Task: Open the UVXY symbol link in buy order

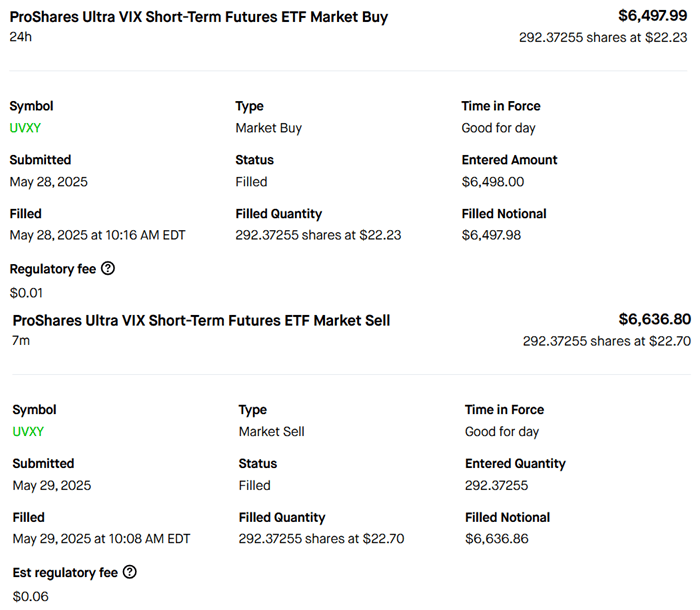Action: pyautogui.click(x=25, y=128)
